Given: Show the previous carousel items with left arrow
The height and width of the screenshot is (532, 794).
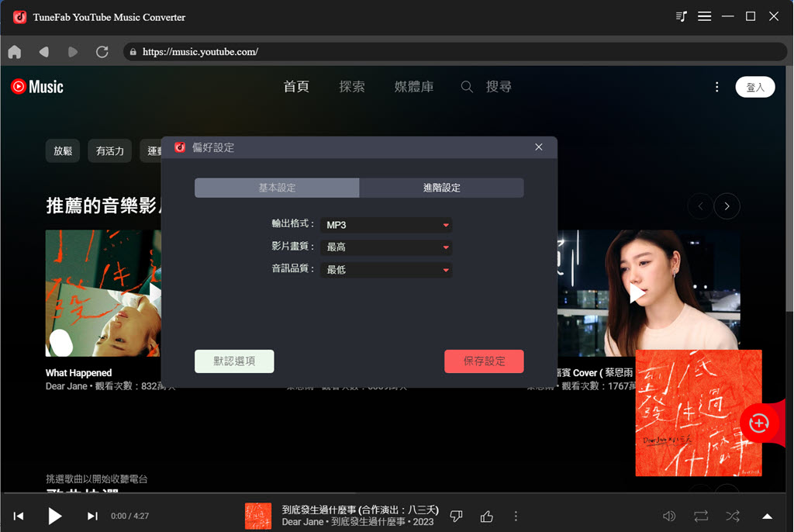Looking at the screenshot, I should tap(700, 206).
